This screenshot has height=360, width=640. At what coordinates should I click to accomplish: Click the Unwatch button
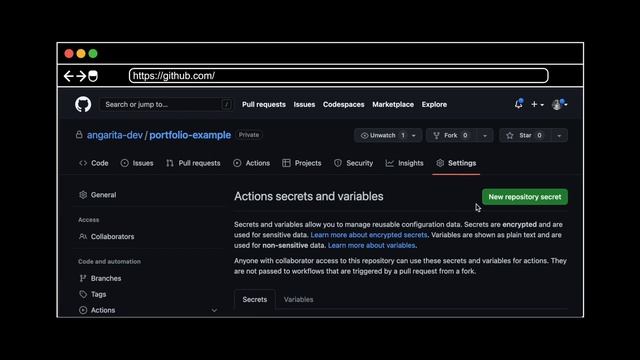(x=382, y=136)
